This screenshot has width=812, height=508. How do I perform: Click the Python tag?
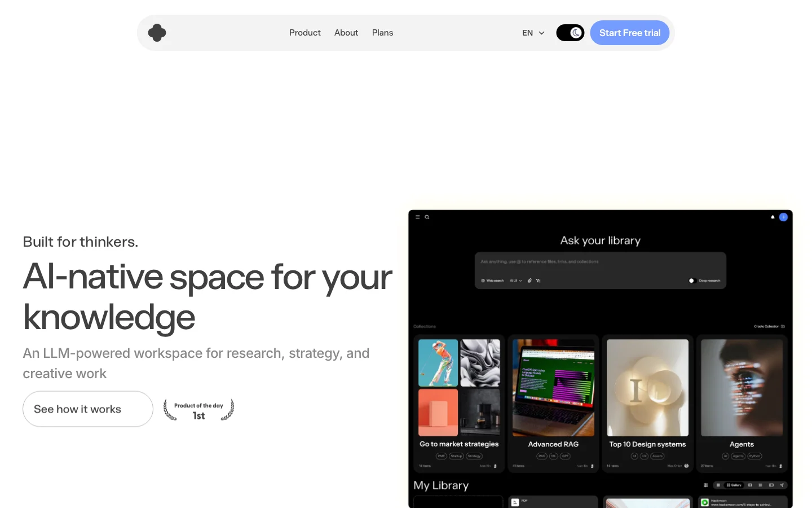click(755, 456)
